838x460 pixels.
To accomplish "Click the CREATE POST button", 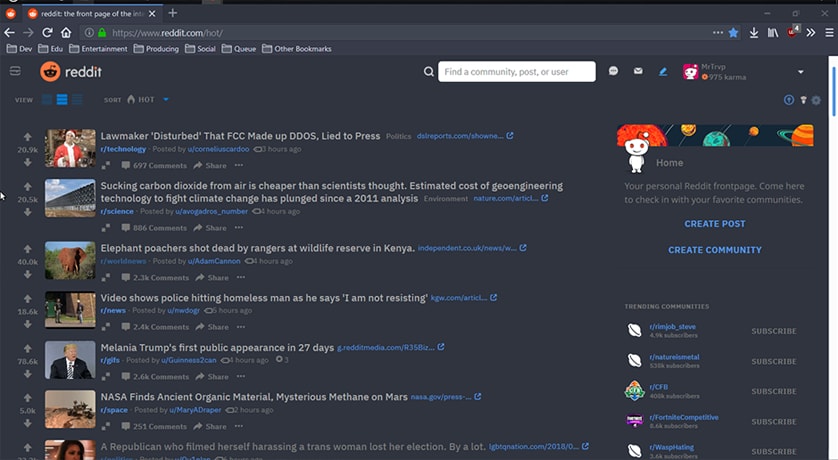I will (715, 224).
